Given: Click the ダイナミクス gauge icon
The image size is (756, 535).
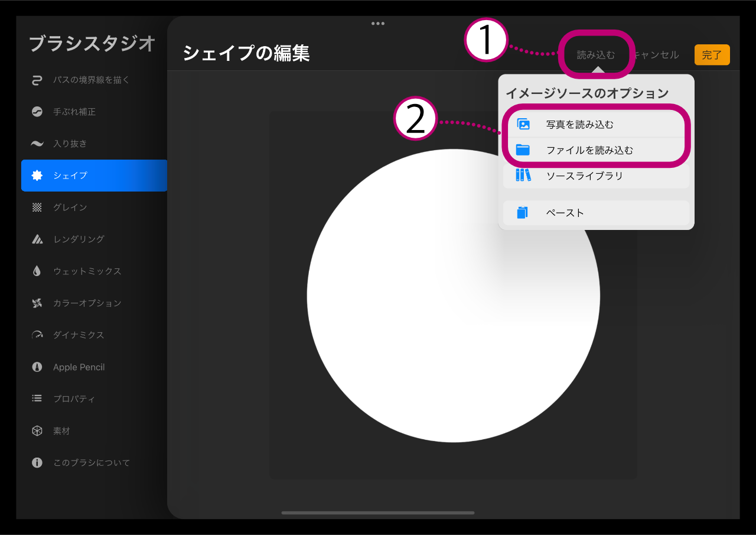Looking at the screenshot, I should pos(37,335).
